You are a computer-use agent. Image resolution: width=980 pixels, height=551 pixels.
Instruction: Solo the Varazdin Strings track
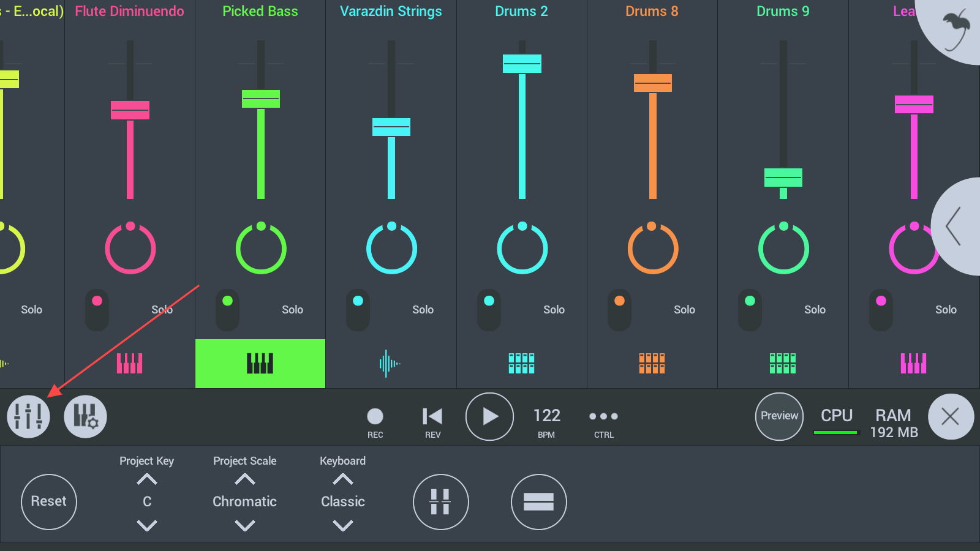[x=423, y=310]
